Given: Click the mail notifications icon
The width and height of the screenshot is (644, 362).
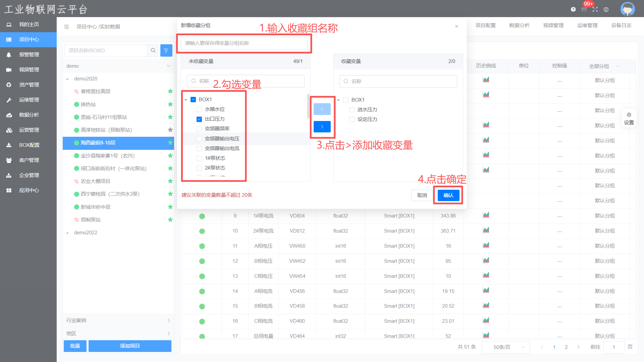Looking at the screenshot, I should pyautogui.click(x=584, y=9).
